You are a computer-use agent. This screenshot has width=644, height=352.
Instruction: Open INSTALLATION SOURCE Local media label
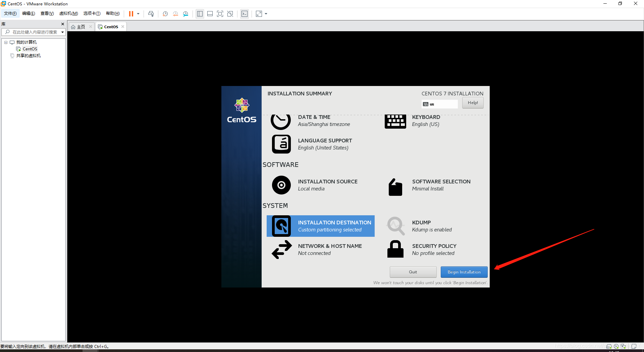[x=328, y=185]
